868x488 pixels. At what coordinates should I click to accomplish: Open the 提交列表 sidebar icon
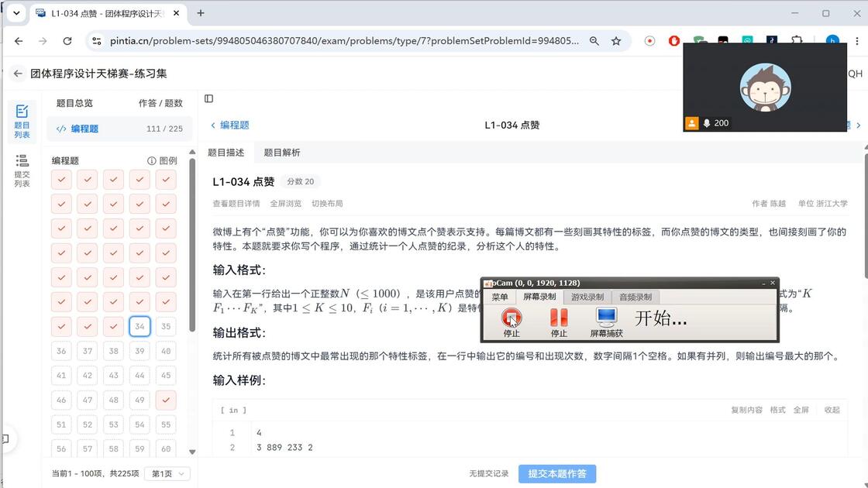coord(22,170)
